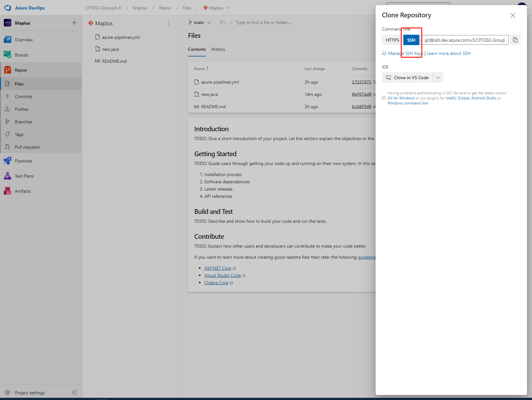Click Clone in VS Code button
Screen dimensions: 532x400
[x=407, y=78]
